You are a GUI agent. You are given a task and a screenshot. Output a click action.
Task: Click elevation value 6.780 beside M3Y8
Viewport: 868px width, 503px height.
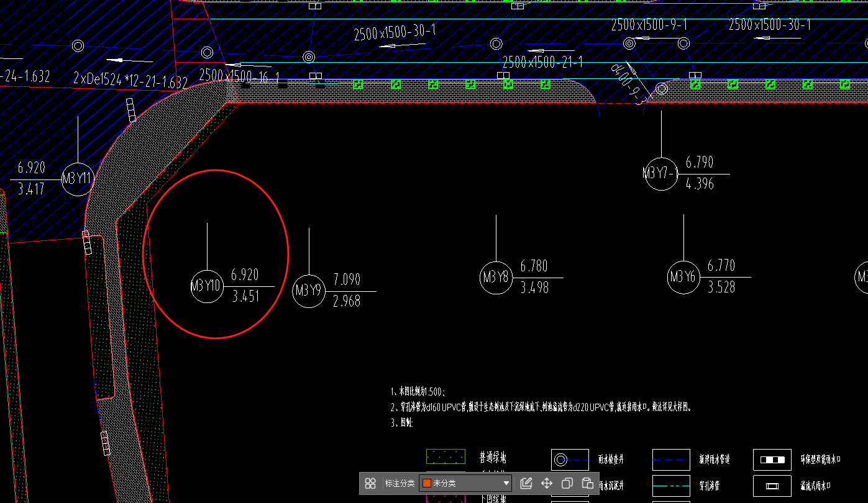click(x=534, y=266)
